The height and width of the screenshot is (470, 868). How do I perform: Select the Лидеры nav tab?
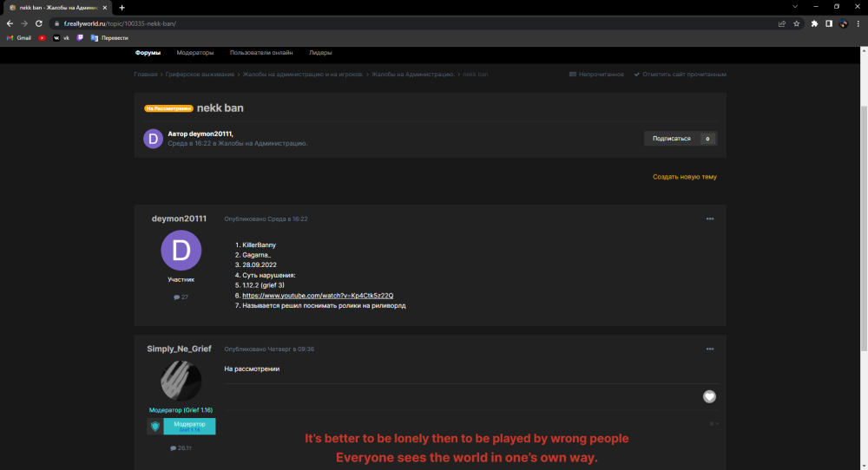coord(320,53)
